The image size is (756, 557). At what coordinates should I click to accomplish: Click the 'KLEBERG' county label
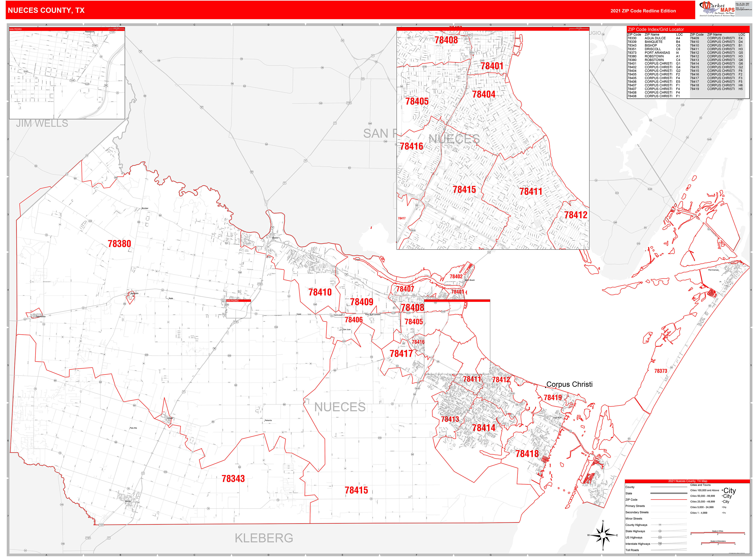tap(264, 538)
